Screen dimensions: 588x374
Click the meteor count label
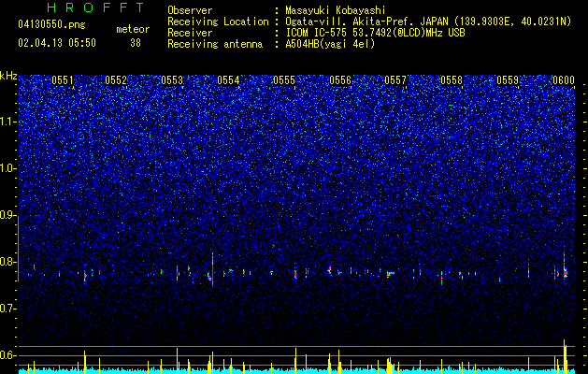pyautogui.click(x=133, y=29)
